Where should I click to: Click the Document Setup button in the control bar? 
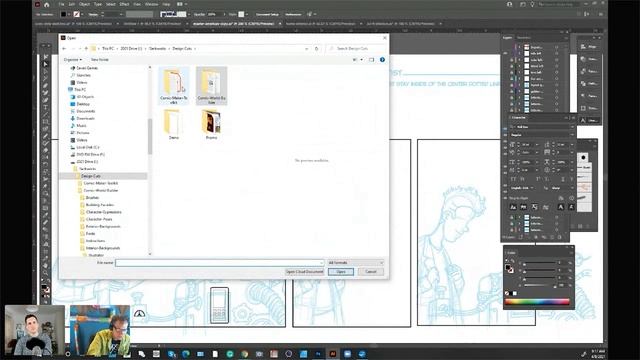point(267,14)
